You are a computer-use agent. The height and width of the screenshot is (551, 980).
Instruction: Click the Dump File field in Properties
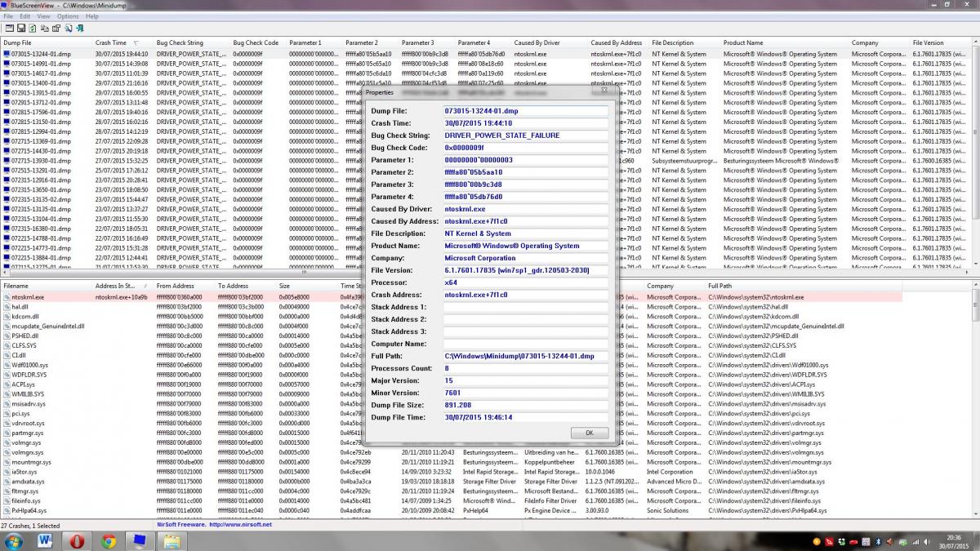(x=526, y=111)
